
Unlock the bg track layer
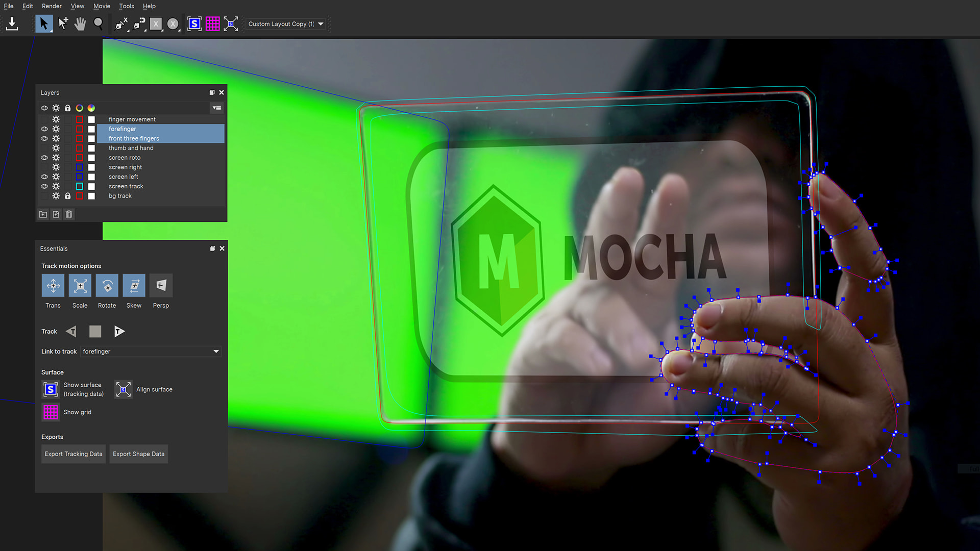67,196
